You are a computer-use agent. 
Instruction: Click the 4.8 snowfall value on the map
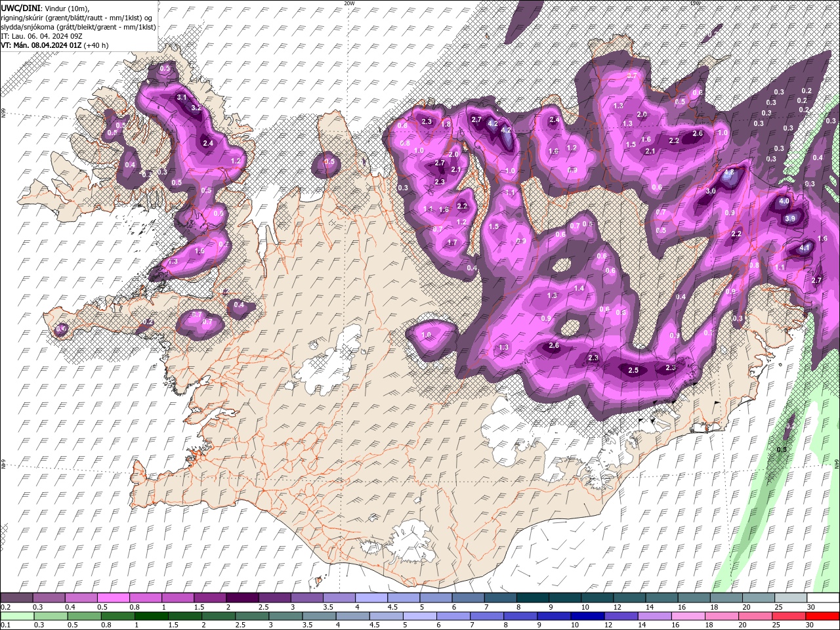point(728,173)
